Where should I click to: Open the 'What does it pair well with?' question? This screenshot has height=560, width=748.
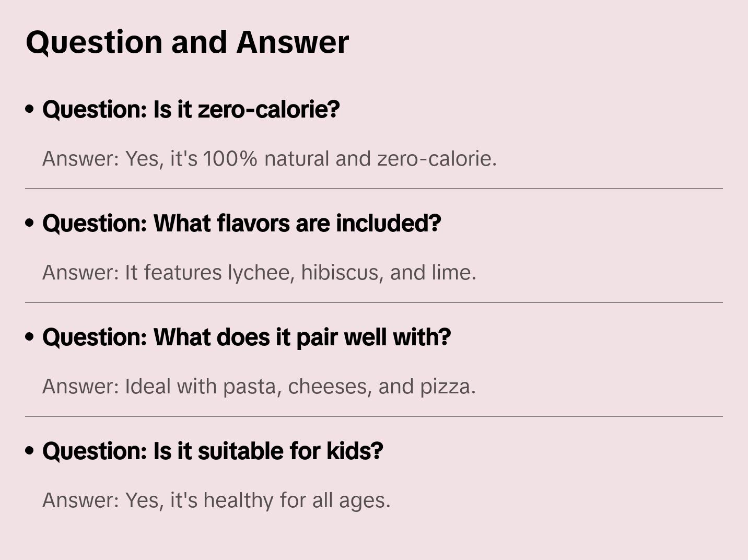point(246,337)
